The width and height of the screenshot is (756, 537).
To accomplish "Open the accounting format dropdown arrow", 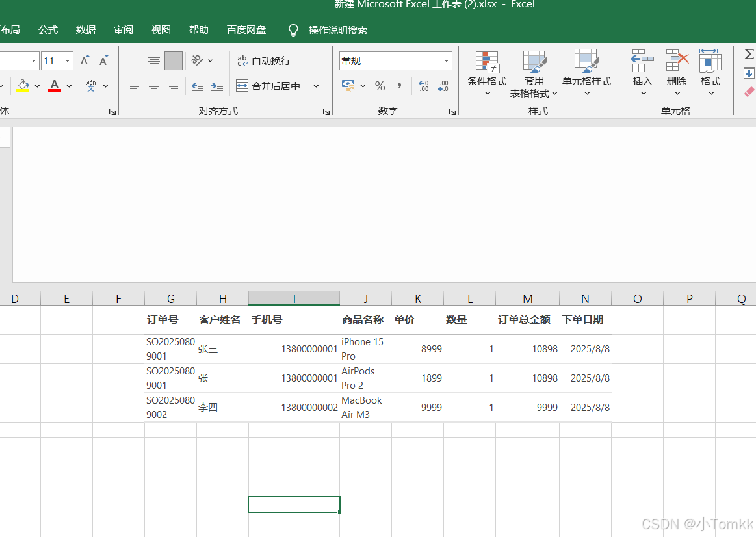I will pos(363,86).
